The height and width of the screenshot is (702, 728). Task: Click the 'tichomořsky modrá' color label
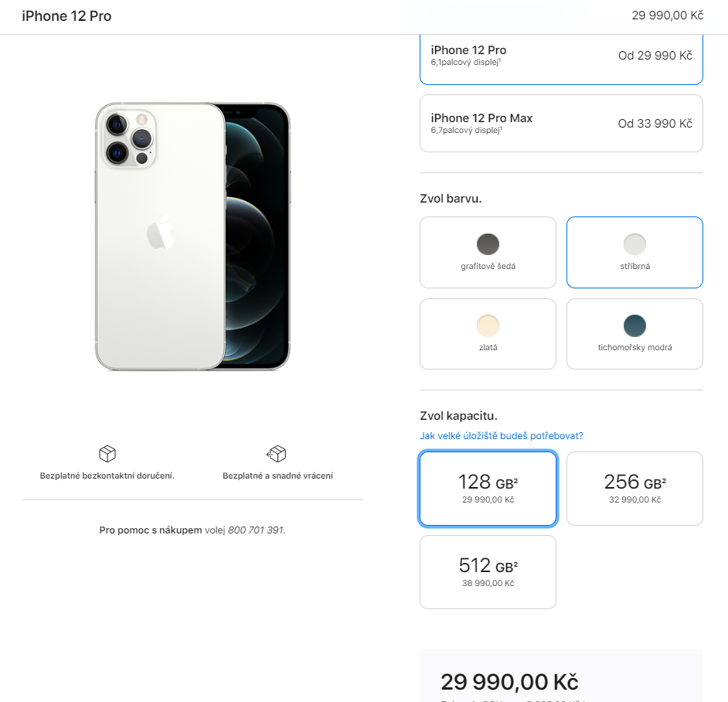pyautogui.click(x=634, y=347)
